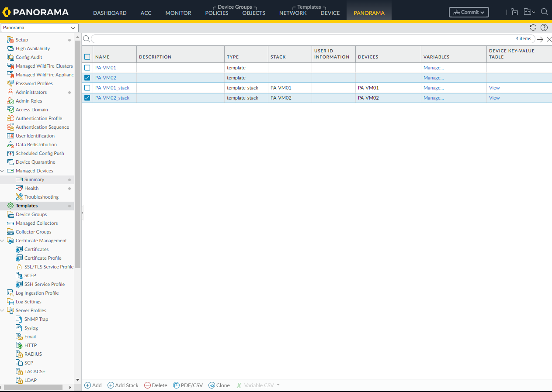Click the Certificates icon in sidebar
This screenshot has width=552, height=392.
(19, 249)
